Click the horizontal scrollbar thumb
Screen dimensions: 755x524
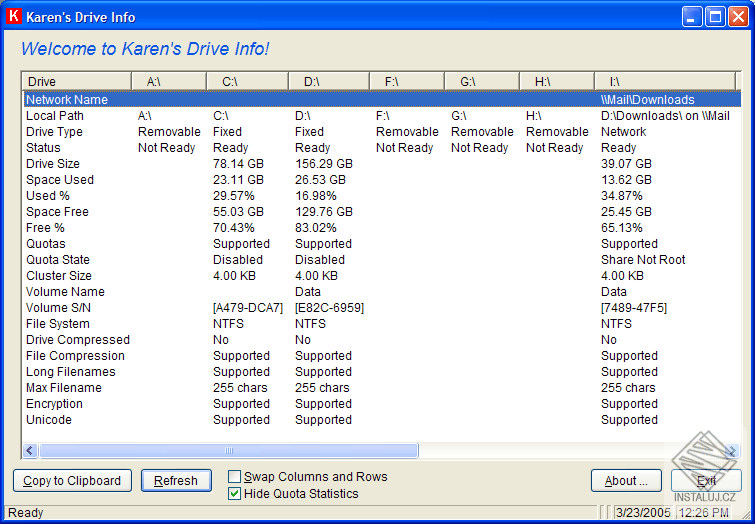coord(229,451)
